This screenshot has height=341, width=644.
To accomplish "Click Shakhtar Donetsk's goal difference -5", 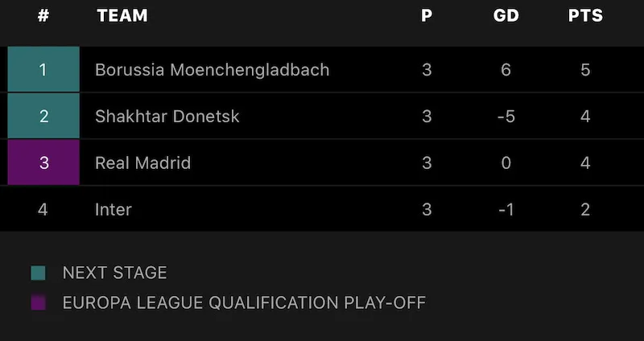I will click(506, 117).
